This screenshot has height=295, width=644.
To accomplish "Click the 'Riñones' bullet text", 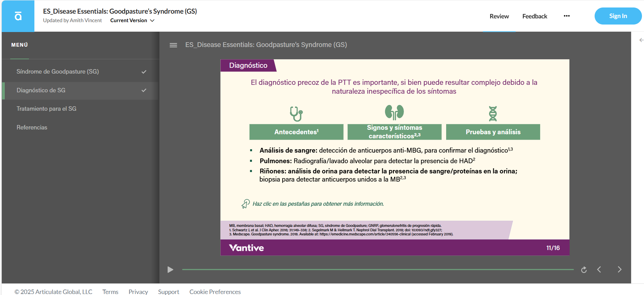I will [x=388, y=175].
